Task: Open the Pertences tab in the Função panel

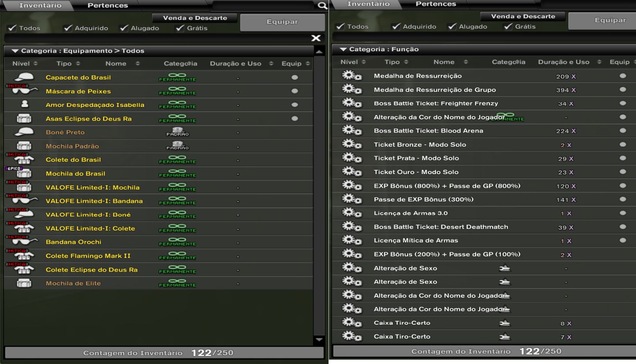Action: [436, 4]
